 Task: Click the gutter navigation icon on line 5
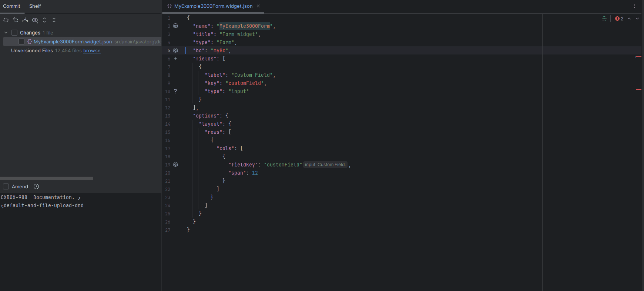[x=175, y=50]
